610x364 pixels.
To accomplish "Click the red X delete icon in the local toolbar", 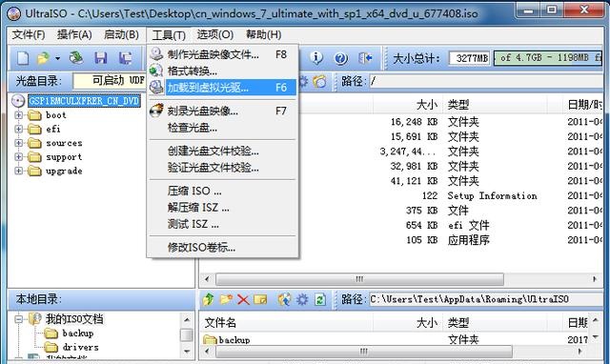I will (x=243, y=299).
